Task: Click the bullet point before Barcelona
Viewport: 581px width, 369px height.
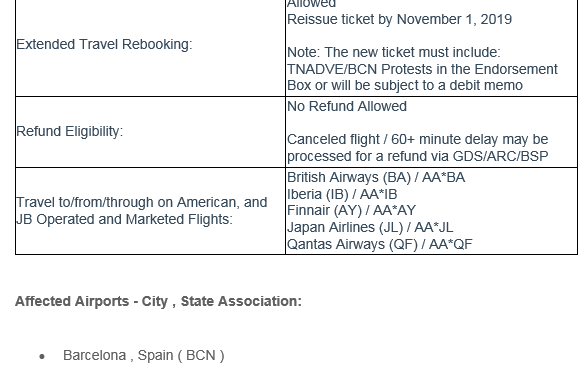Action: point(42,356)
